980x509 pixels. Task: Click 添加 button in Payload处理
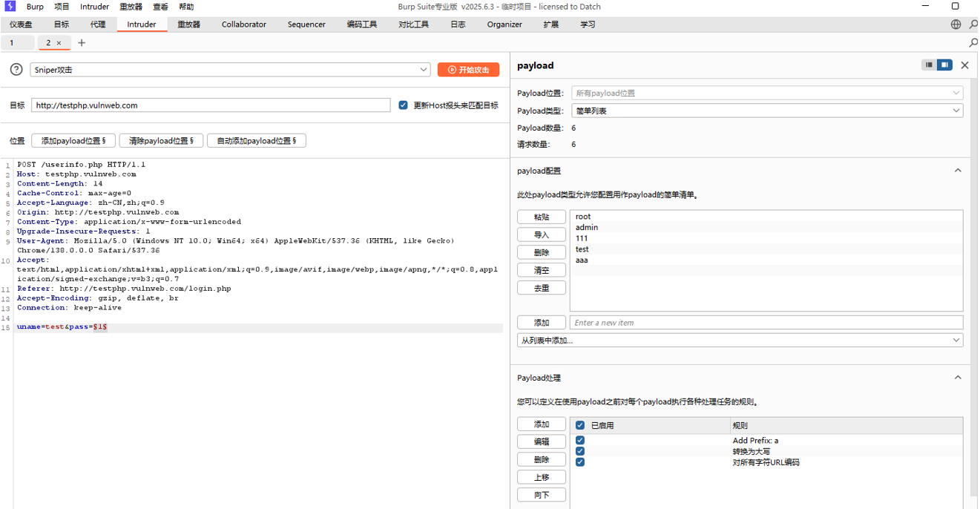[542, 424]
